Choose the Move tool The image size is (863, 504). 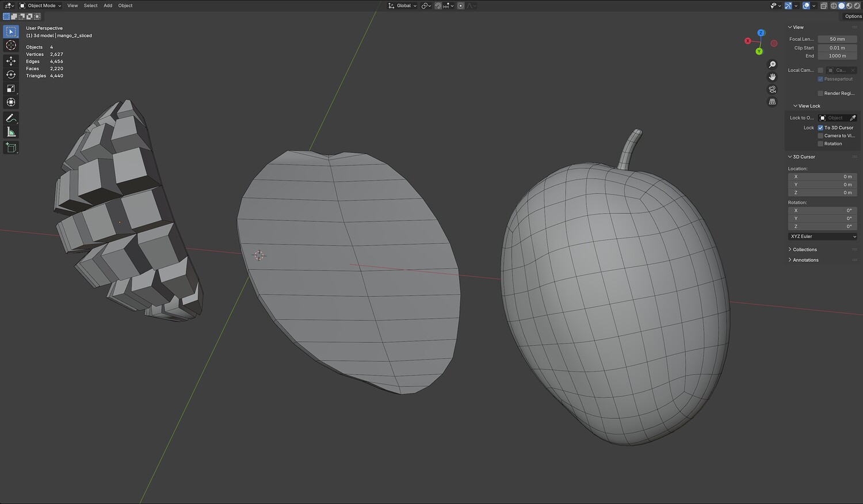coord(11,61)
